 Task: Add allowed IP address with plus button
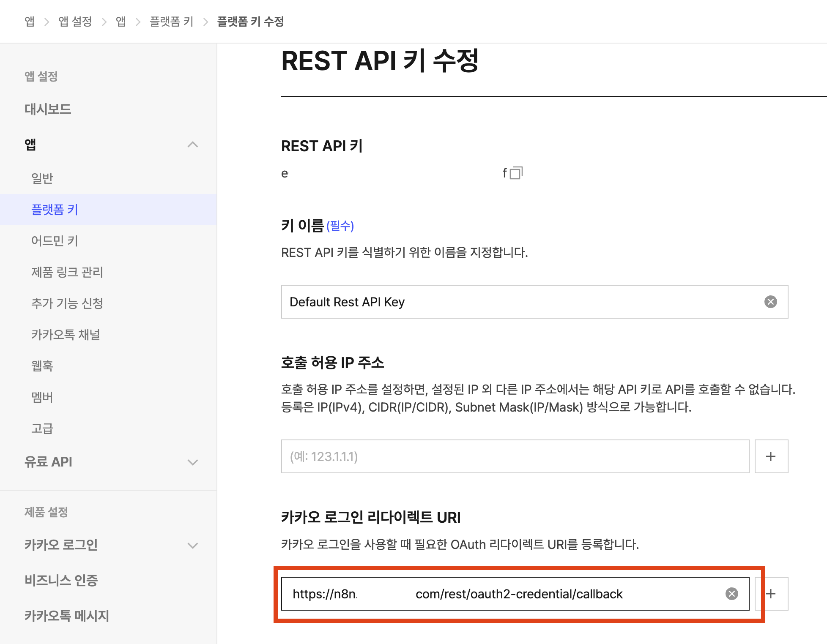point(771,456)
